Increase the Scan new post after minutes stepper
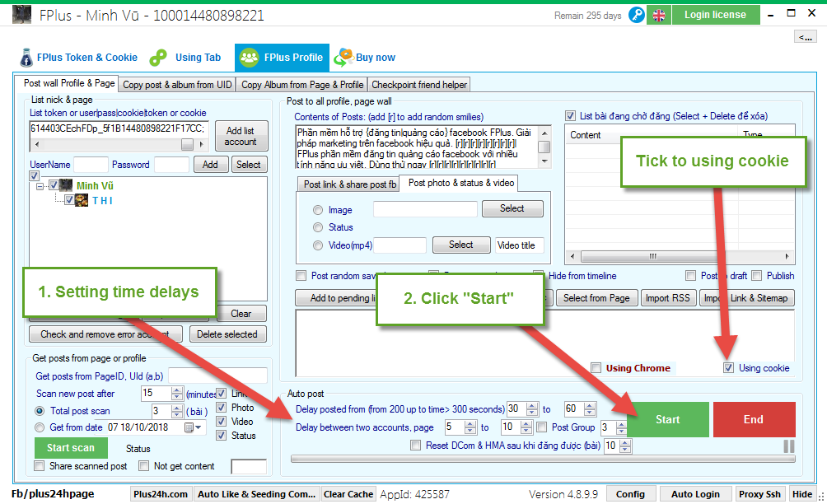Viewport: 827px width, 504px height. pyautogui.click(x=177, y=390)
